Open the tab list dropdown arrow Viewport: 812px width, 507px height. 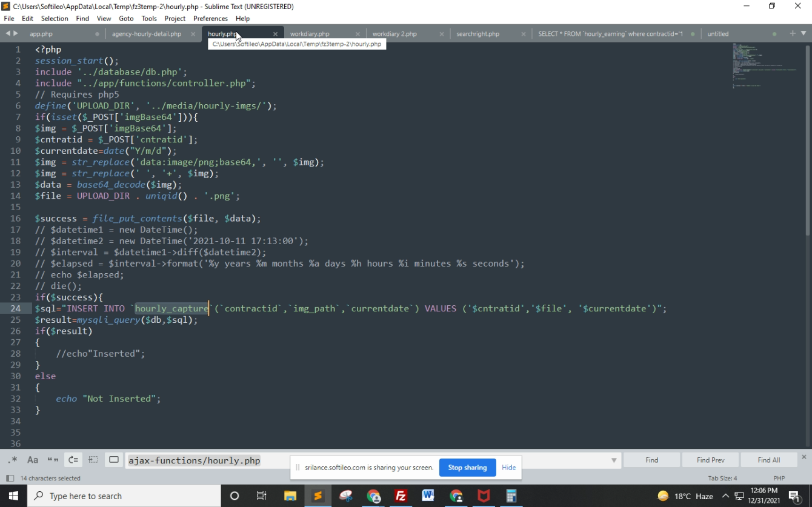pos(804,33)
